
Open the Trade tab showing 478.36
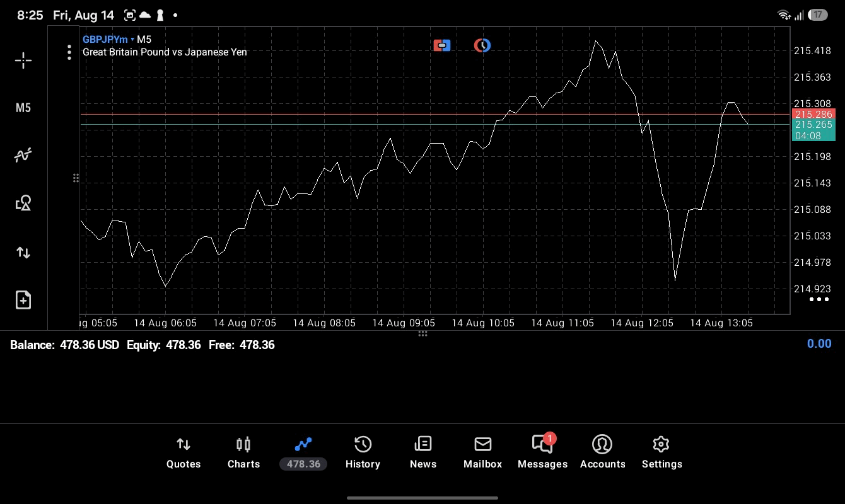pyautogui.click(x=303, y=453)
